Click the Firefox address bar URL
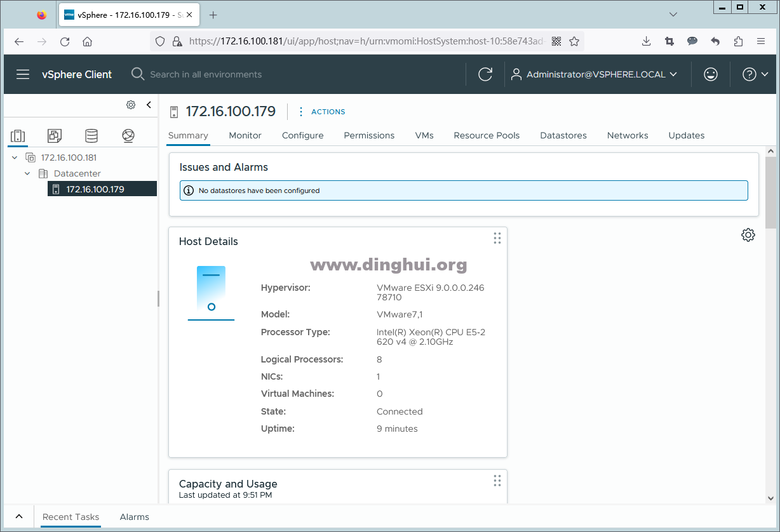780x532 pixels. [367, 41]
